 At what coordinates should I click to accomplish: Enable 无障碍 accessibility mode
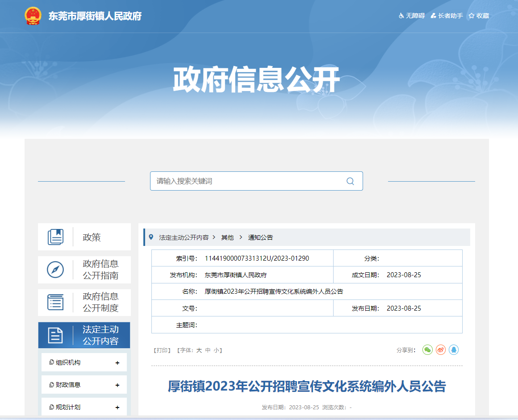[411, 16]
